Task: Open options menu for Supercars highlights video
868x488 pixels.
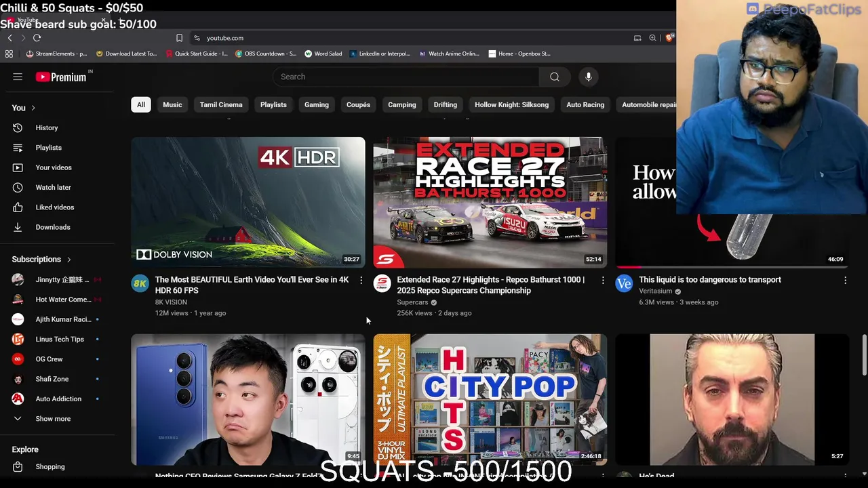Action: pos(603,280)
